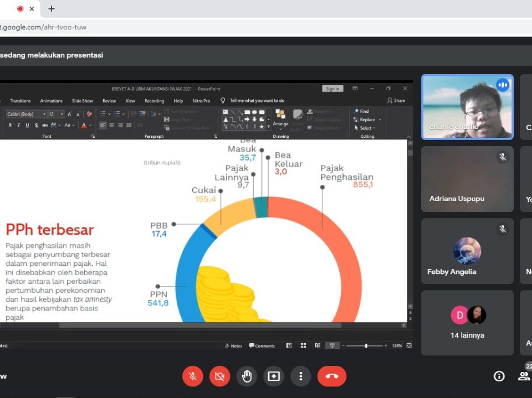Viewport: 532px width, 398px height.
Task: Click the PowerPoint Sign in button
Action: point(332,89)
